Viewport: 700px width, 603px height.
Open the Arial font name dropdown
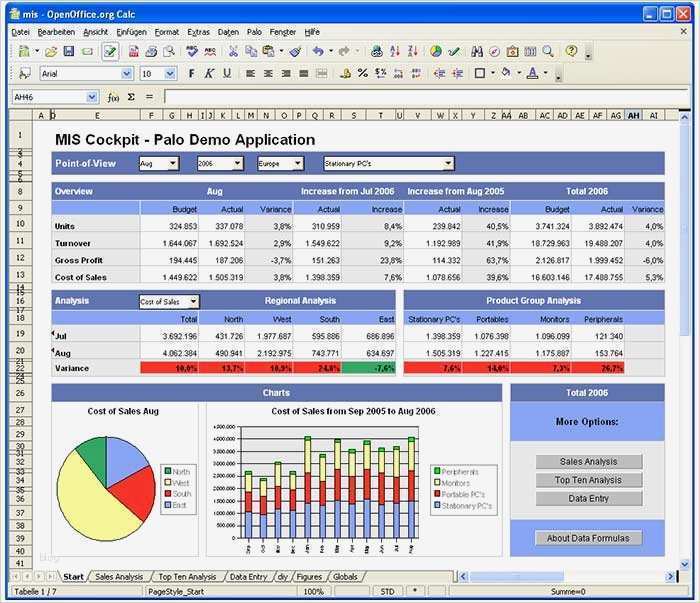[126, 74]
